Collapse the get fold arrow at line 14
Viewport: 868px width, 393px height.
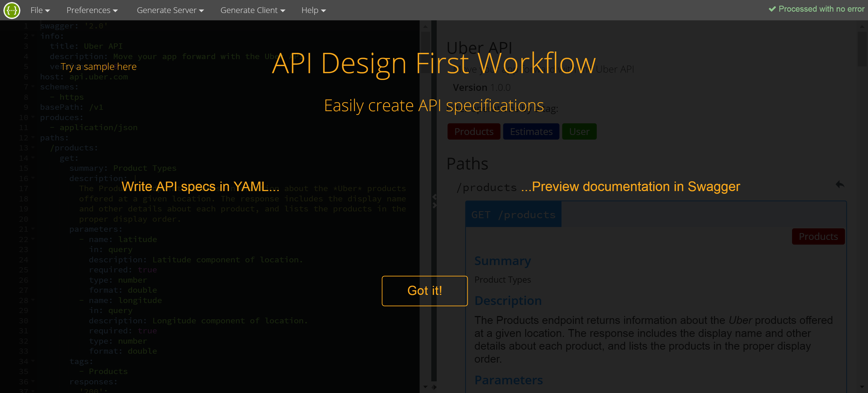pyautogui.click(x=33, y=157)
